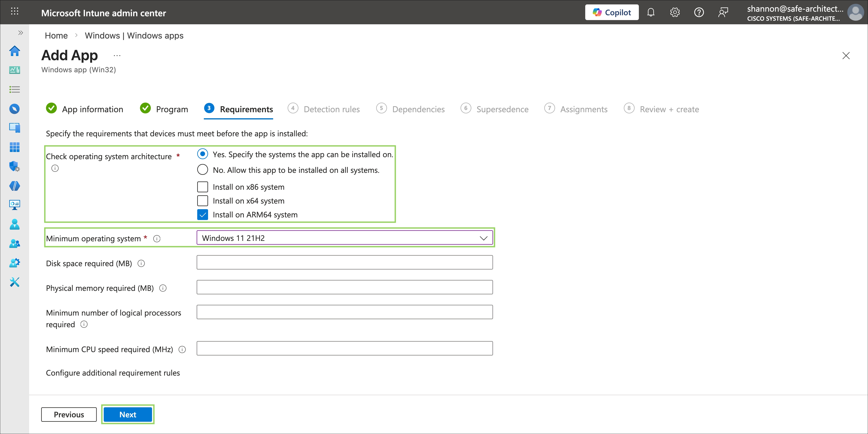
Task: Open the Dashboard chart icon in sidebar
Action: (14, 70)
